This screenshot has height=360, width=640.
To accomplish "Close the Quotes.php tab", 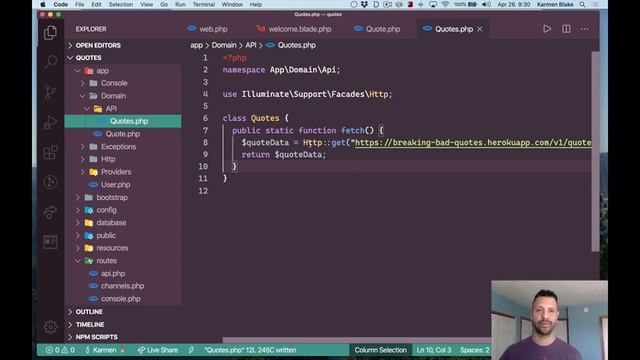I will [x=480, y=29].
